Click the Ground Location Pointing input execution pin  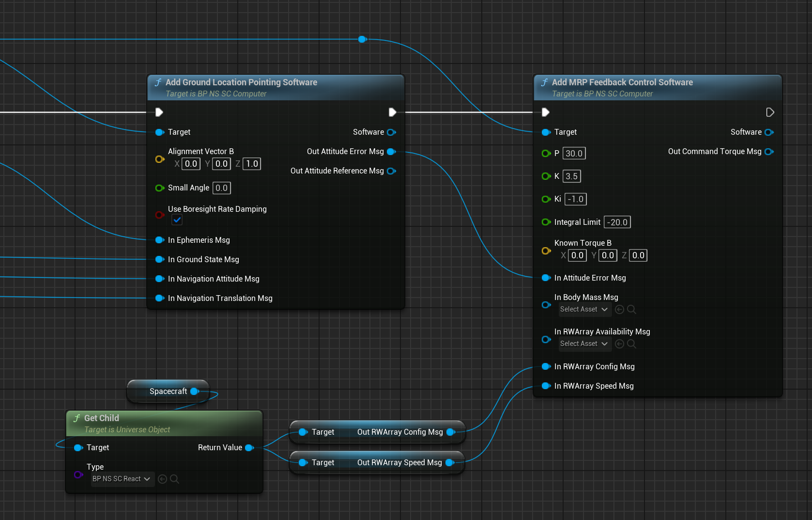click(159, 112)
